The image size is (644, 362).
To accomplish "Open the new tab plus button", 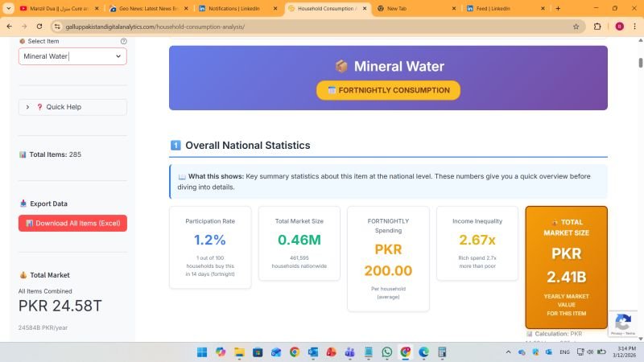I will [558, 8].
